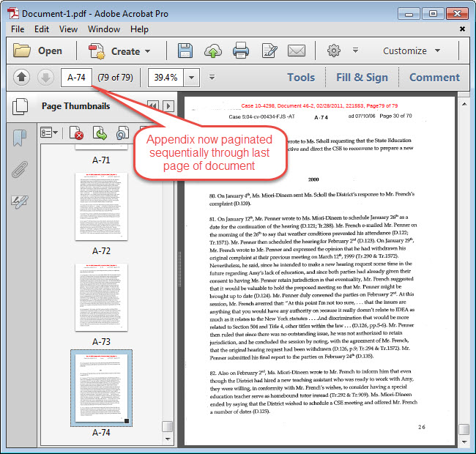The image size is (476, 454).
Task: Select the A-73 page thumbnail
Action: 101,297
